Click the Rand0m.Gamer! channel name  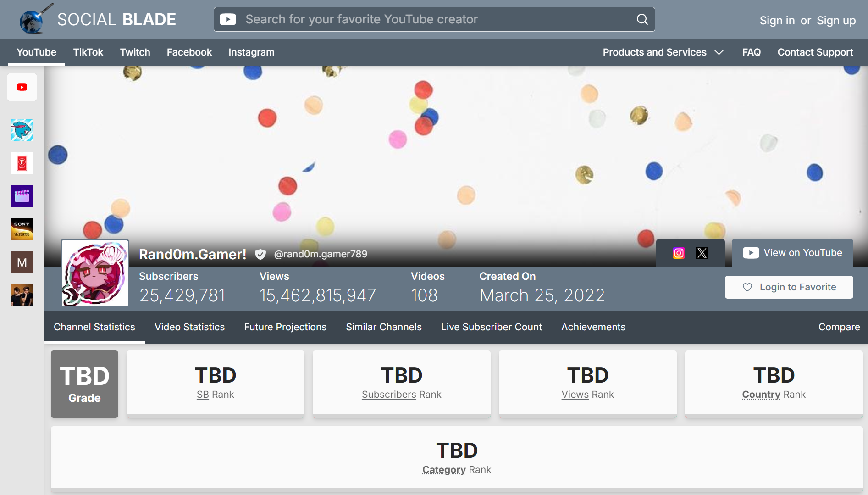point(193,254)
